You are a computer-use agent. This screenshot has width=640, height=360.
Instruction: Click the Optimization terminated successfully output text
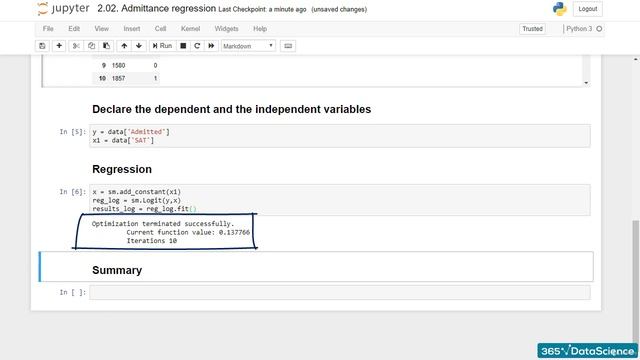[163, 224]
